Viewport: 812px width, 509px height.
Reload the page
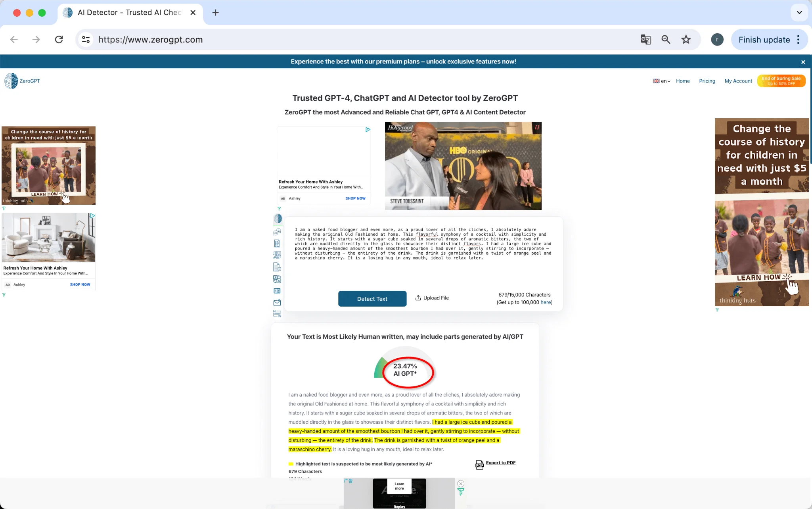59,40
